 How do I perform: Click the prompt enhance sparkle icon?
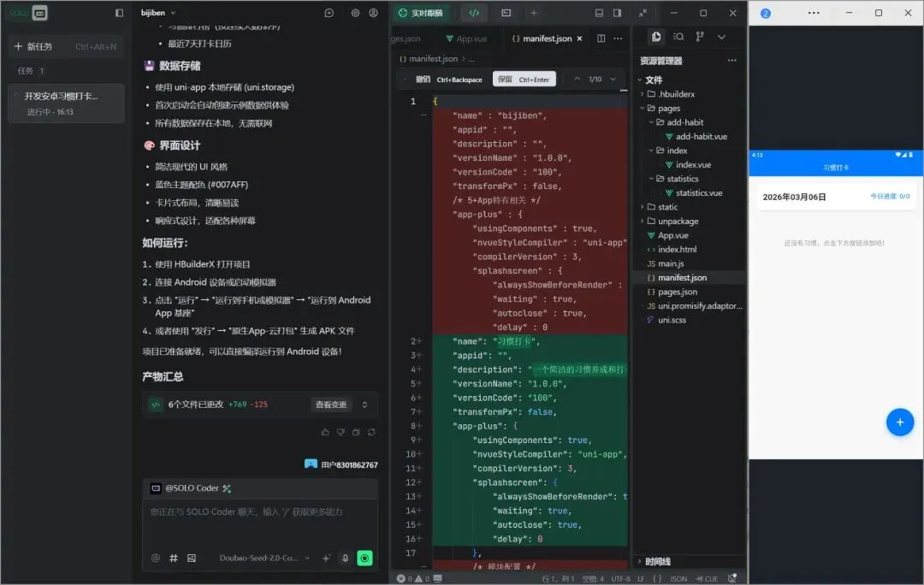[326, 558]
